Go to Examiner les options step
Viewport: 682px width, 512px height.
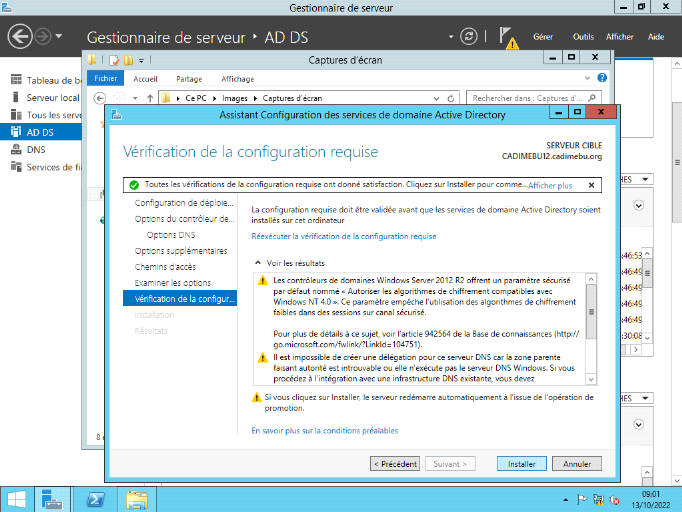tap(173, 283)
